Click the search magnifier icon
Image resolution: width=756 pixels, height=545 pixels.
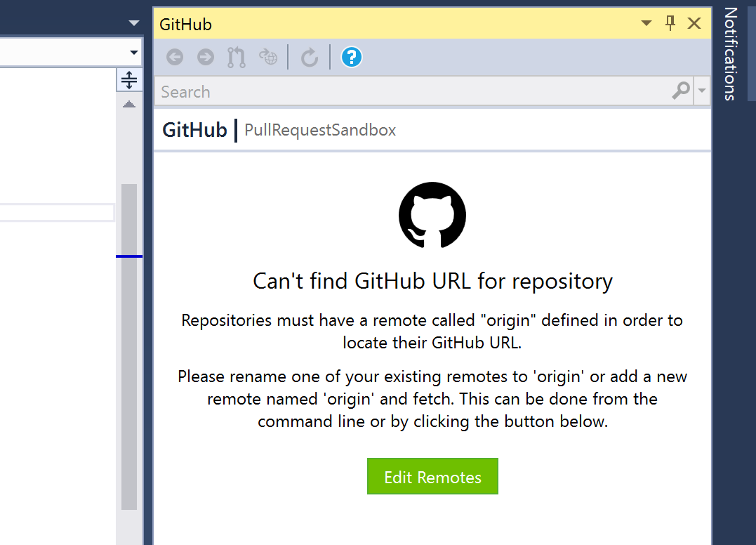681,91
